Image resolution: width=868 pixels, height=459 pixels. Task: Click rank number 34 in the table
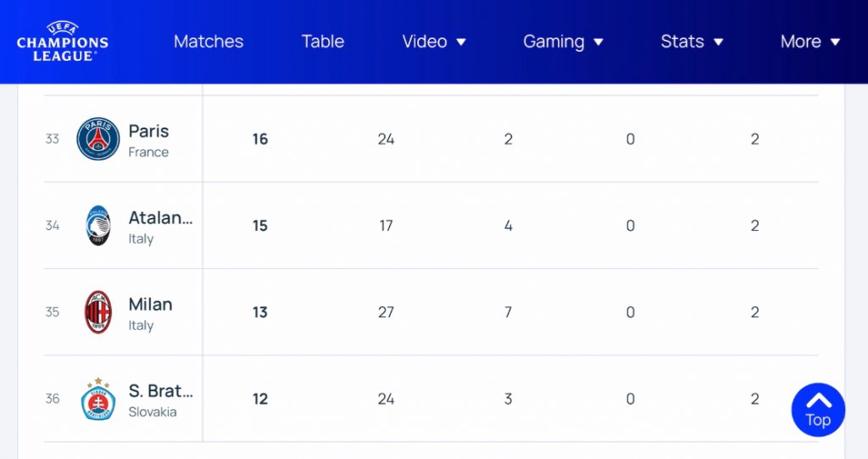[x=53, y=226]
